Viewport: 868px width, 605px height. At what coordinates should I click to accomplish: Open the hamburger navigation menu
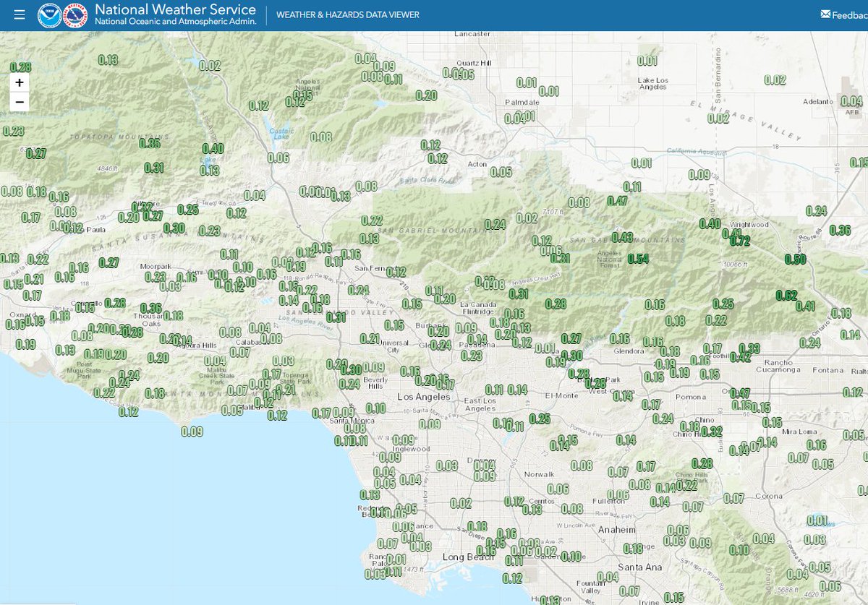(19, 12)
